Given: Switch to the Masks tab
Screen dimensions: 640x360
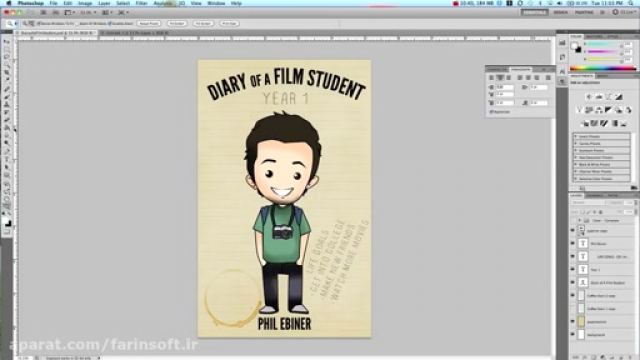Looking at the screenshot, I should coord(603,76).
